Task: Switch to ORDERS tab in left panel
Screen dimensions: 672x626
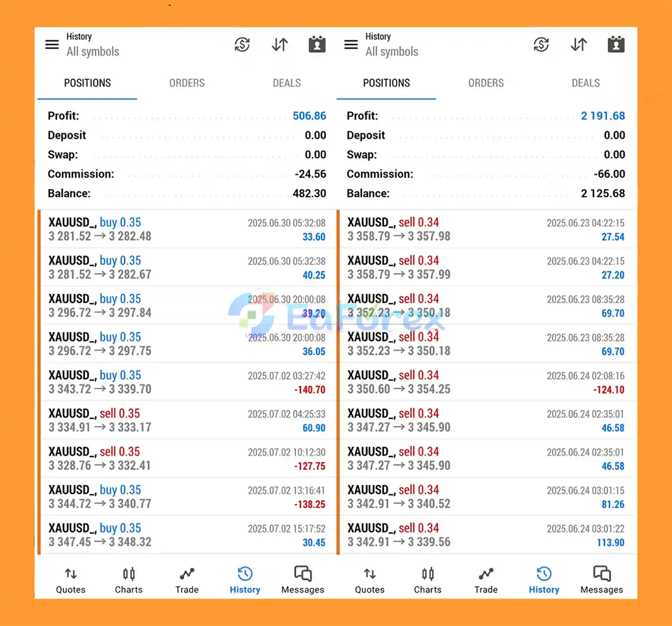Action: coord(187,83)
